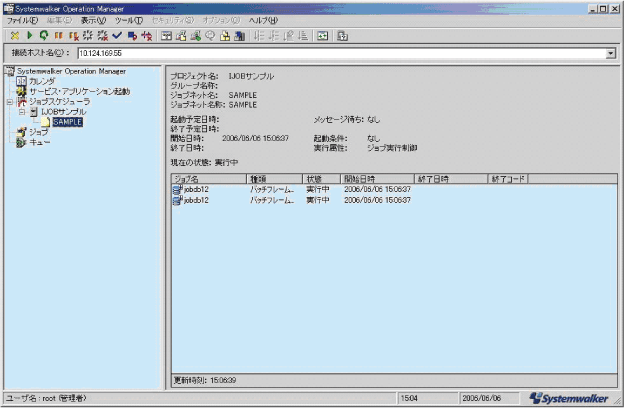Open the 表示(V) menu
Image resolution: width=624 pixels, height=408 pixels.
[x=93, y=20]
